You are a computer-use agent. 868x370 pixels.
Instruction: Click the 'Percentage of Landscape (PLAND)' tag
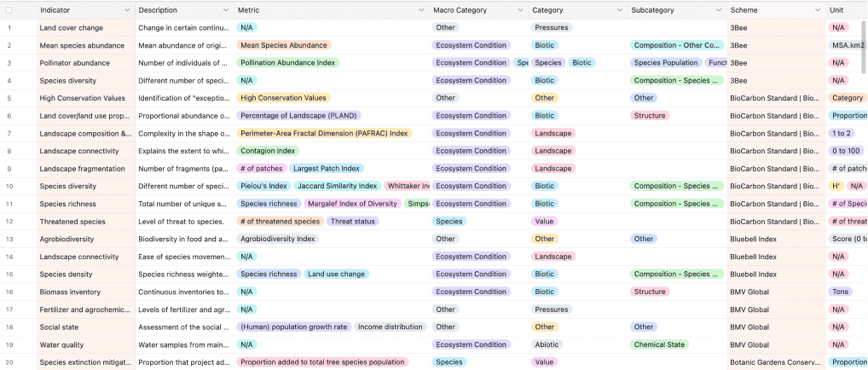click(298, 116)
